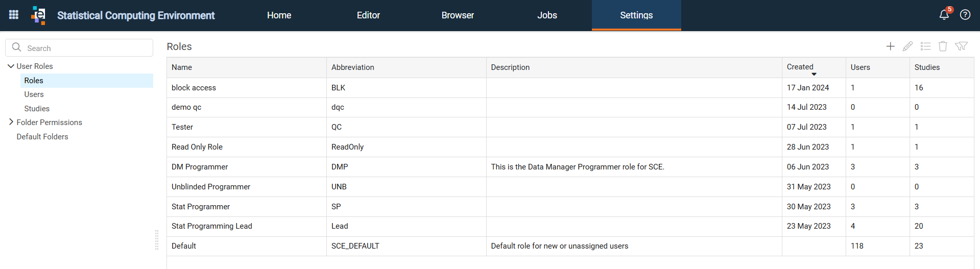
Task: Select the 'DM Programmer' name cell
Action: [x=247, y=167]
